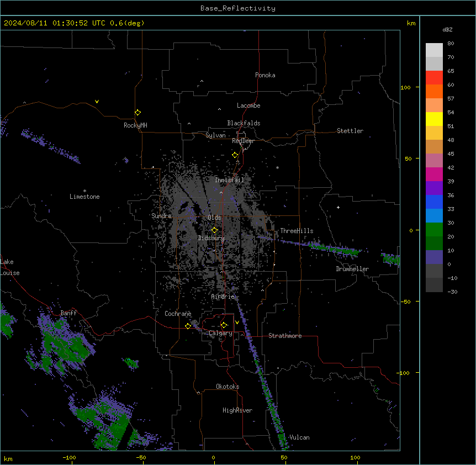Click the Calgary city label
This screenshot has width=476, height=465.
(221, 333)
